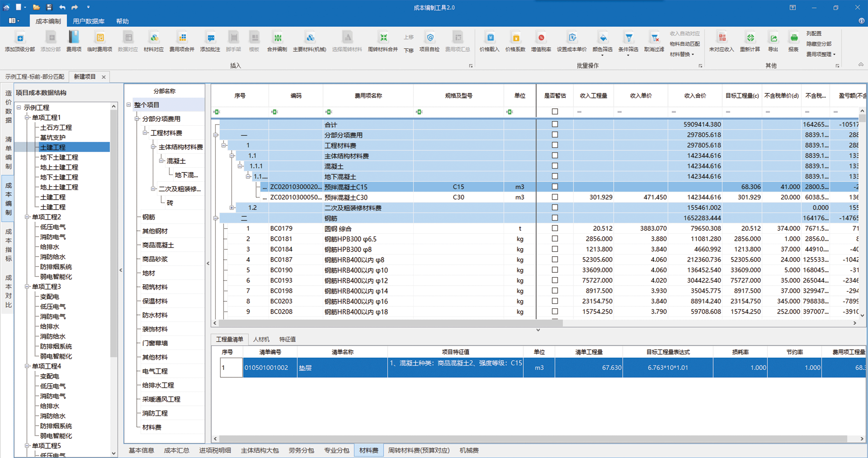Click the 主要材料(机械) icon
The height and width of the screenshot is (458, 868).
coord(309,38)
